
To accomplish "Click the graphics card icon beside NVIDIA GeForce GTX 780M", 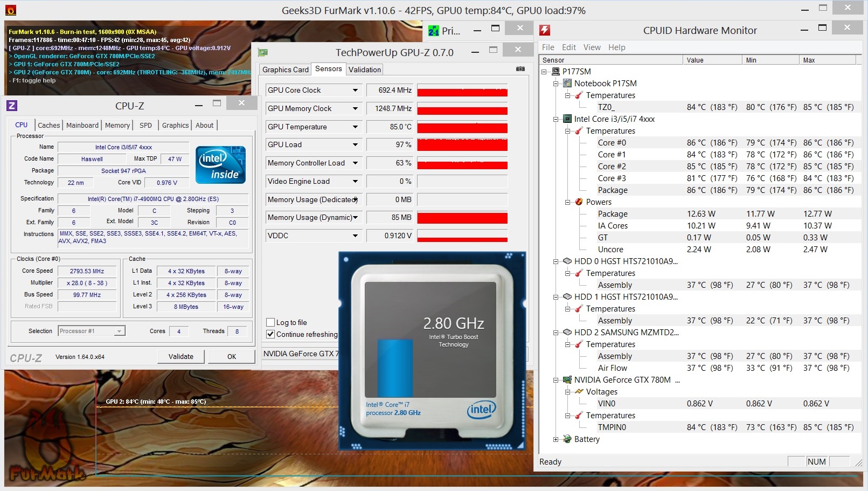I will tap(567, 379).
